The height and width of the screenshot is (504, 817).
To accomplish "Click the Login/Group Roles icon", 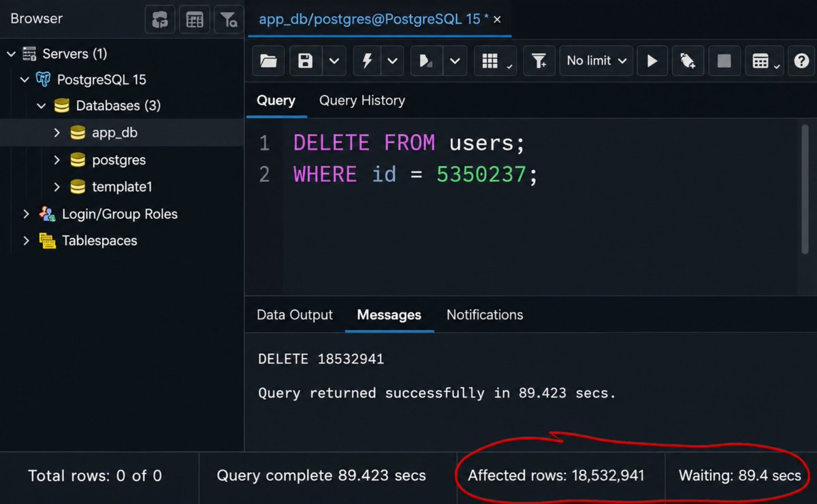I will [x=47, y=214].
